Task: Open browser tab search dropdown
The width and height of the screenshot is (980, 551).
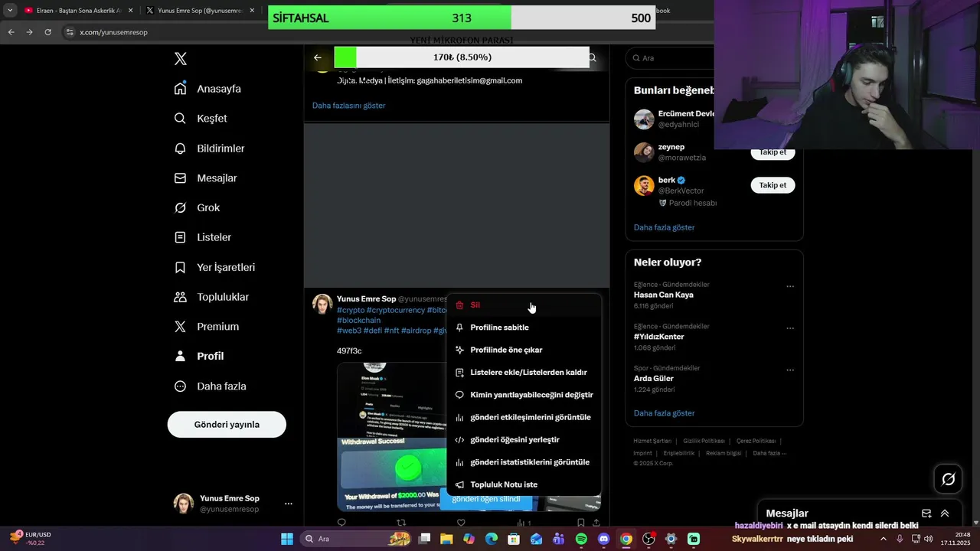Action: pyautogui.click(x=9, y=11)
